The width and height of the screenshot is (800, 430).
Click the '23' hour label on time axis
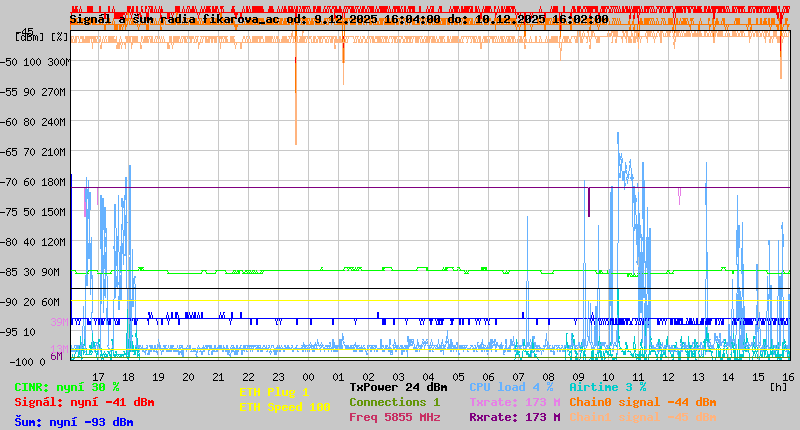click(278, 377)
